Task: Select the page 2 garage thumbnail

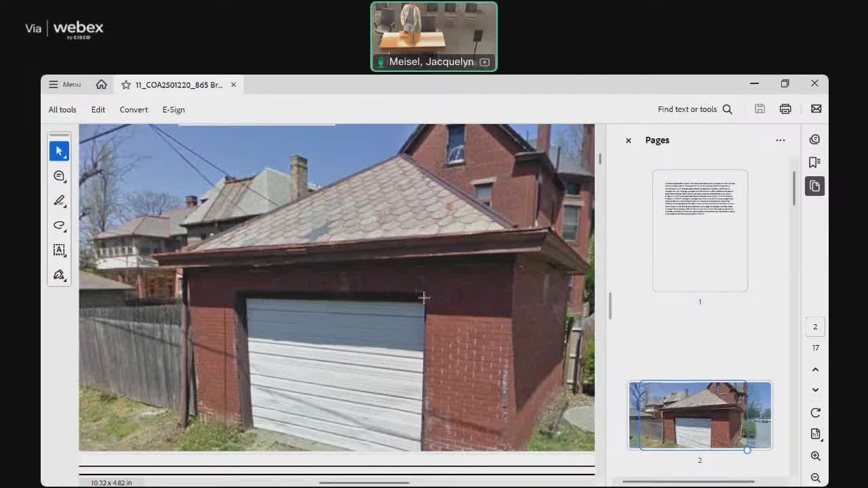Action: tap(700, 415)
